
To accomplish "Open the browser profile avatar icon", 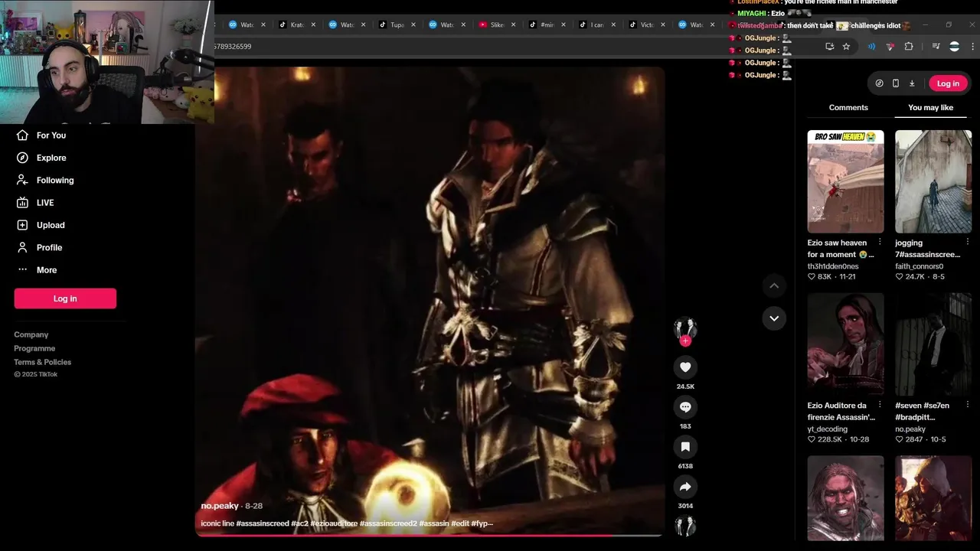I will point(954,47).
